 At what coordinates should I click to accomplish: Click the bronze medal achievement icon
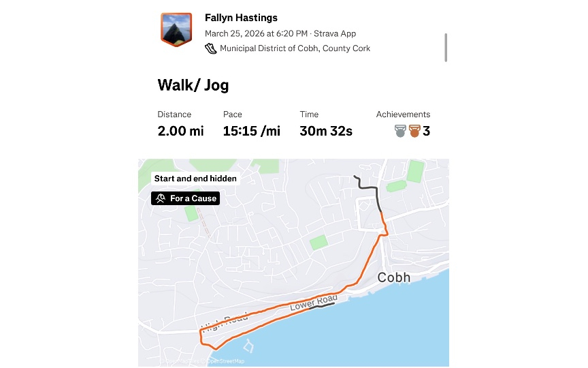point(414,131)
